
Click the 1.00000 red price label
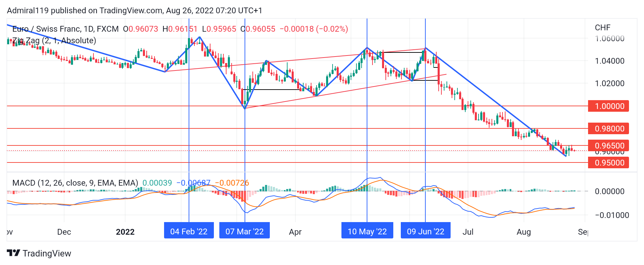click(x=609, y=106)
